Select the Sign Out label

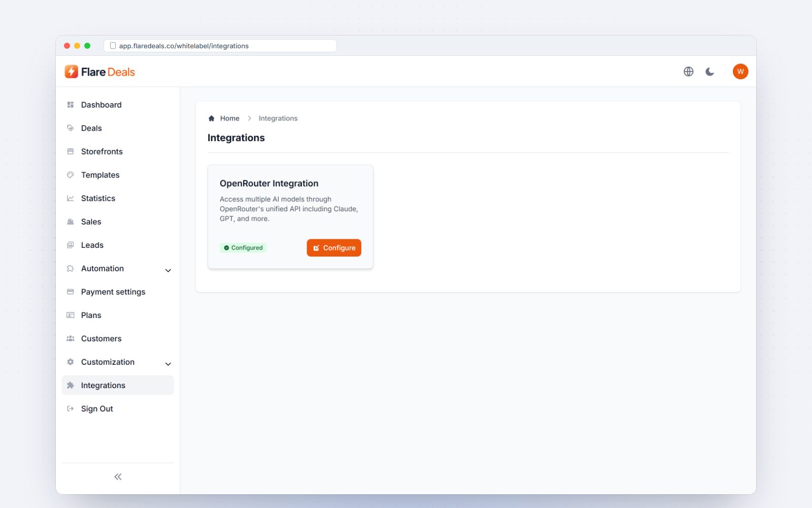[97, 408]
